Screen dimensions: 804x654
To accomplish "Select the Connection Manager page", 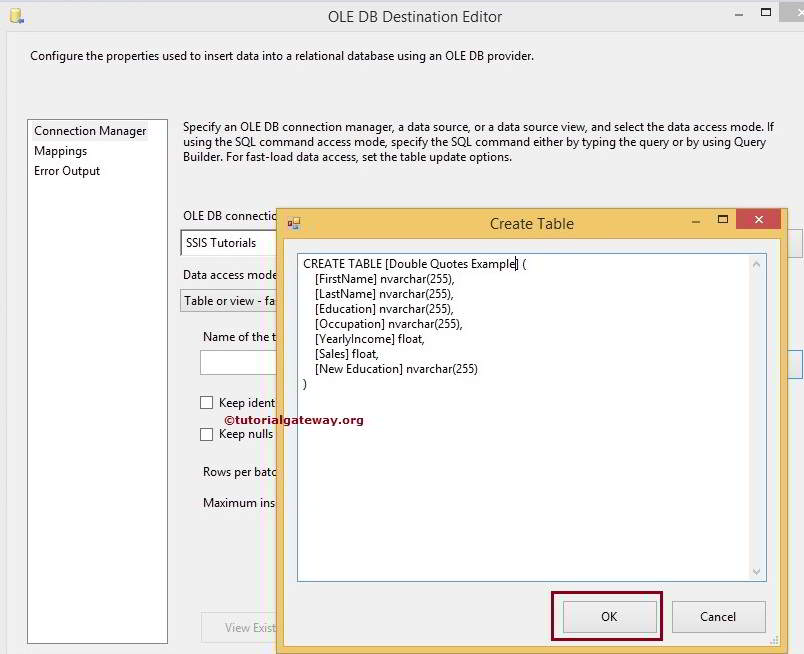I will coord(90,130).
